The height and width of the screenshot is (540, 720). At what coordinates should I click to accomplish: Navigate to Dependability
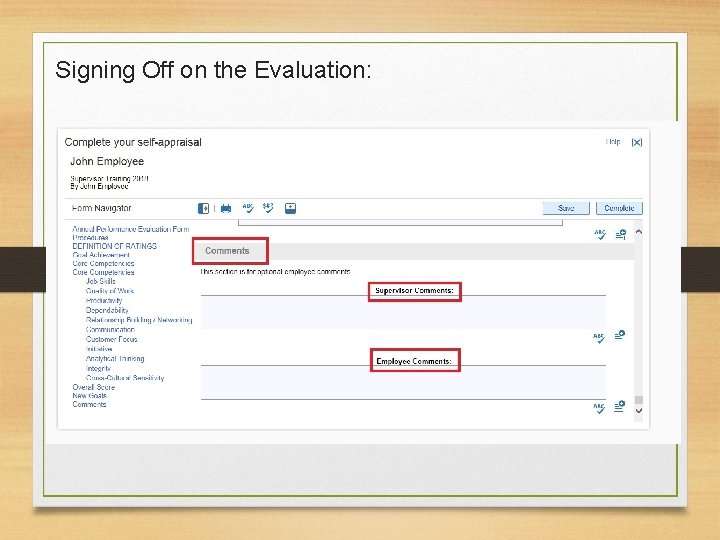107,310
